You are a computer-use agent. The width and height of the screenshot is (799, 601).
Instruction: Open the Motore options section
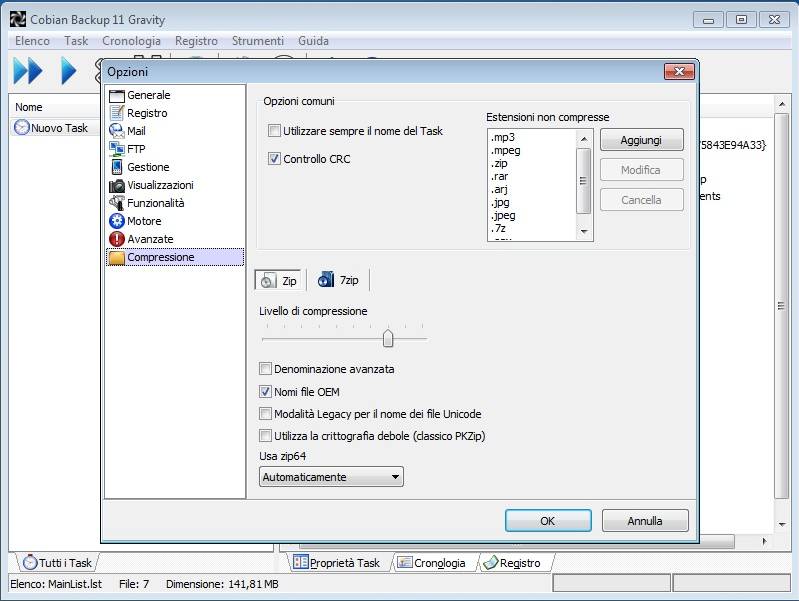click(x=144, y=221)
